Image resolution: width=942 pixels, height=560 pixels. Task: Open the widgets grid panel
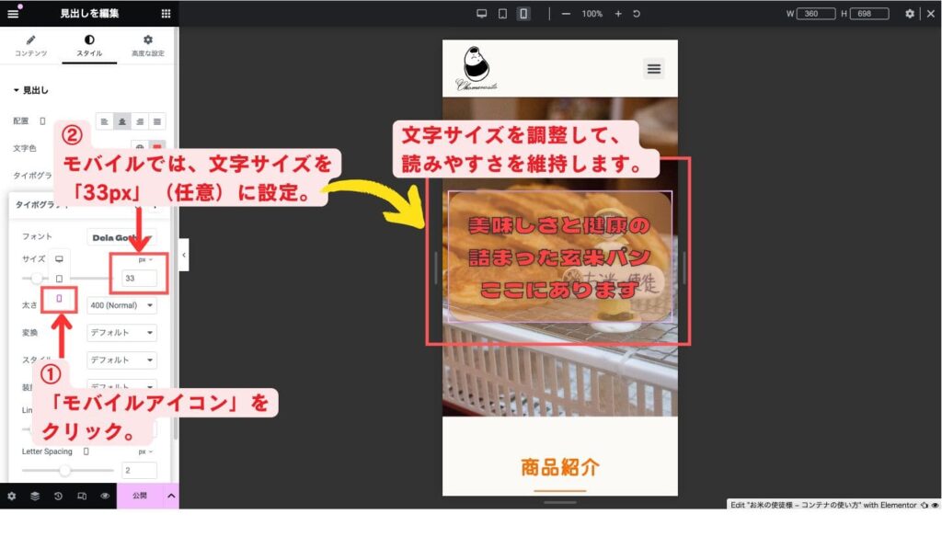[x=166, y=13]
